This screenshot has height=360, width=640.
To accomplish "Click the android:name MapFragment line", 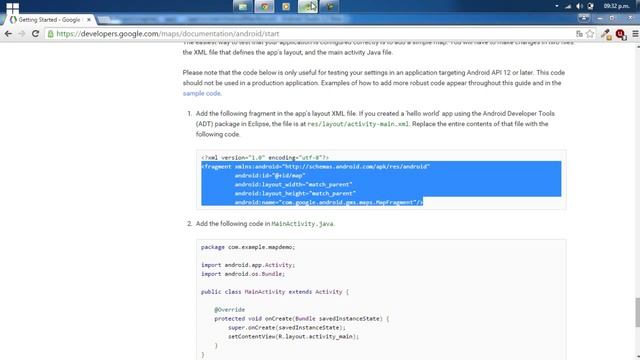I will pyautogui.click(x=329, y=202).
